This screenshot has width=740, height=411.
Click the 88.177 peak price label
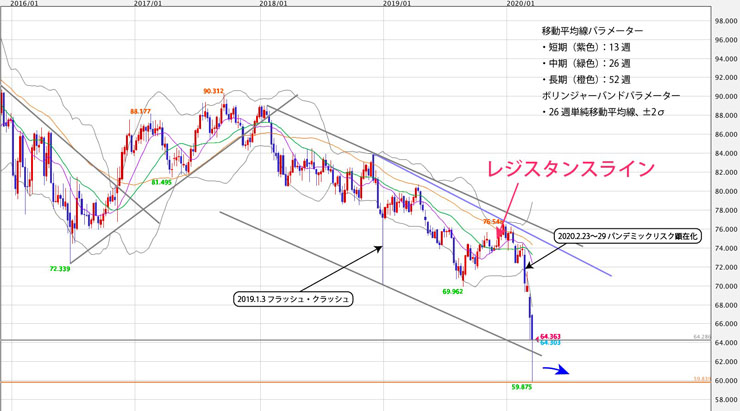(x=141, y=111)
